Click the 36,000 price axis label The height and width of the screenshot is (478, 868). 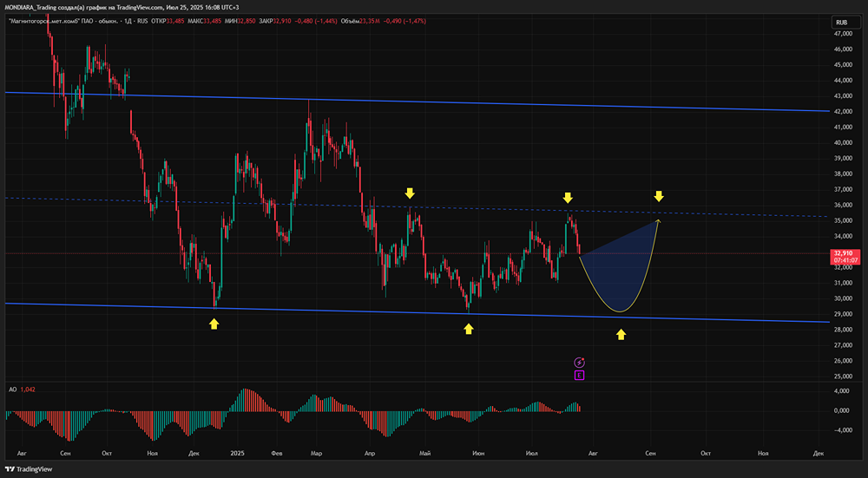tap(844, 206)
